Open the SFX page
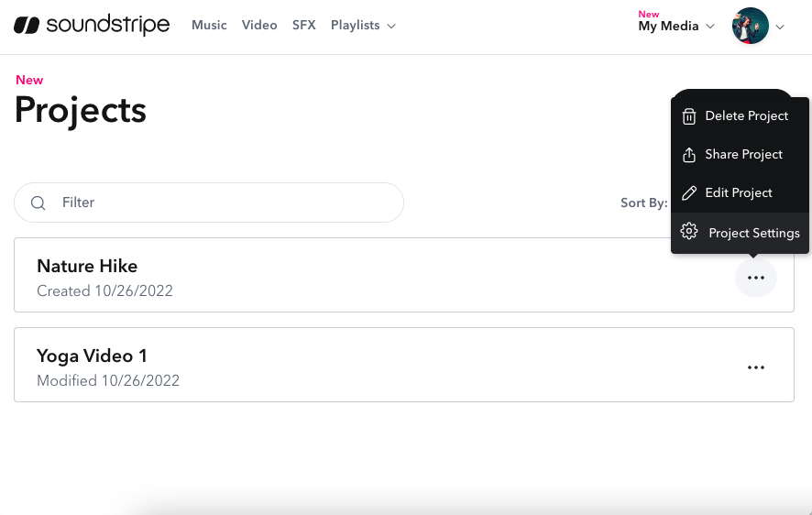 click(x=304, y=26)
